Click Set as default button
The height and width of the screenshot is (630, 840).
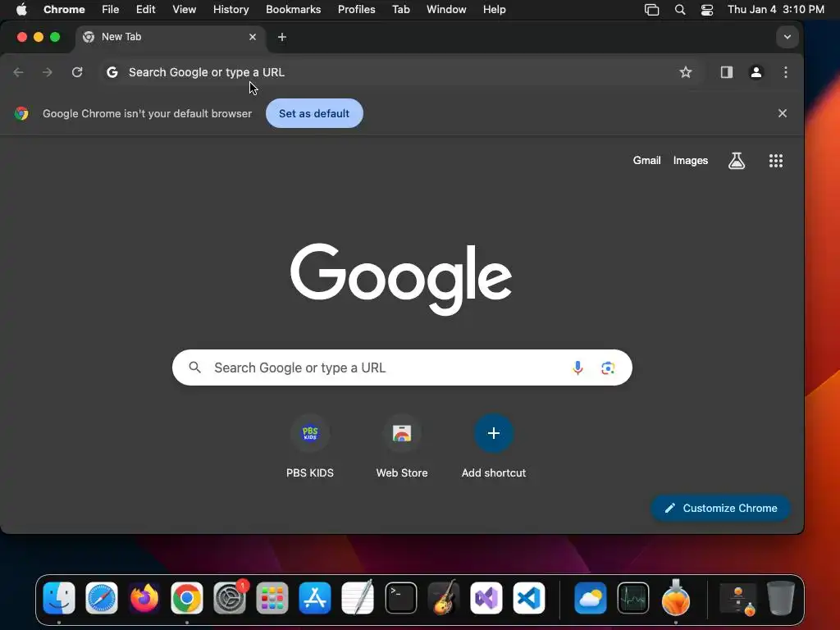click(x=314, y=113)
